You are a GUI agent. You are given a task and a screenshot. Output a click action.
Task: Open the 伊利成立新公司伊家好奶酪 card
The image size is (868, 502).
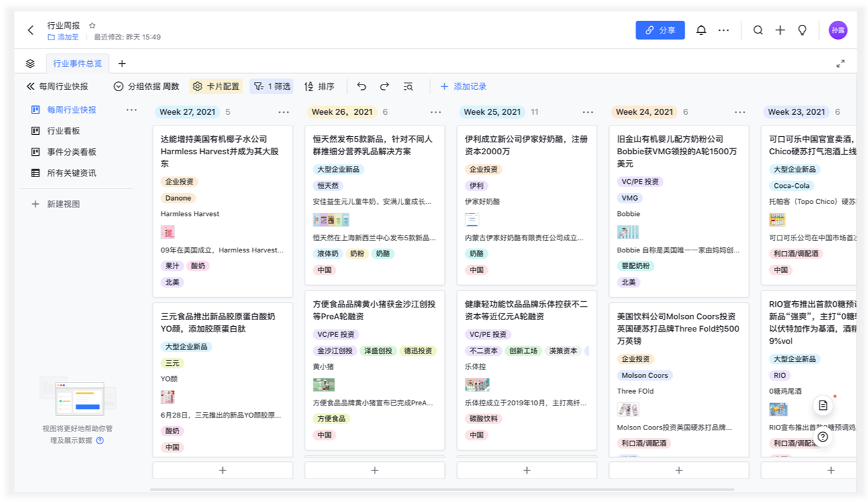526,145
